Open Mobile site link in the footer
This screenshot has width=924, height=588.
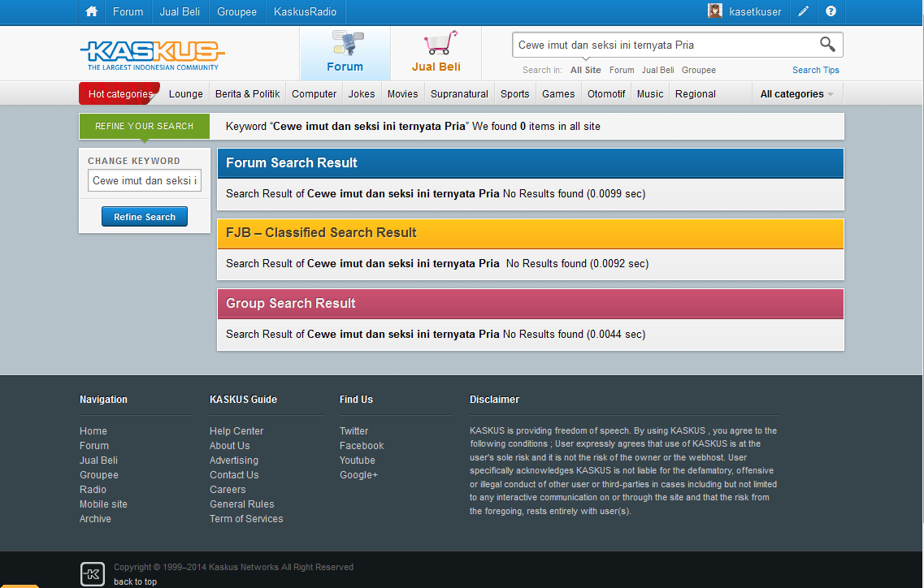point(103,504)
